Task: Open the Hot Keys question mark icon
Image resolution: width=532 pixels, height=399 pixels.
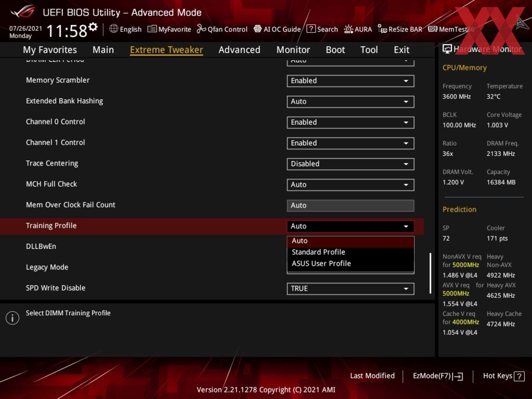Action: (x=519, y=376)
